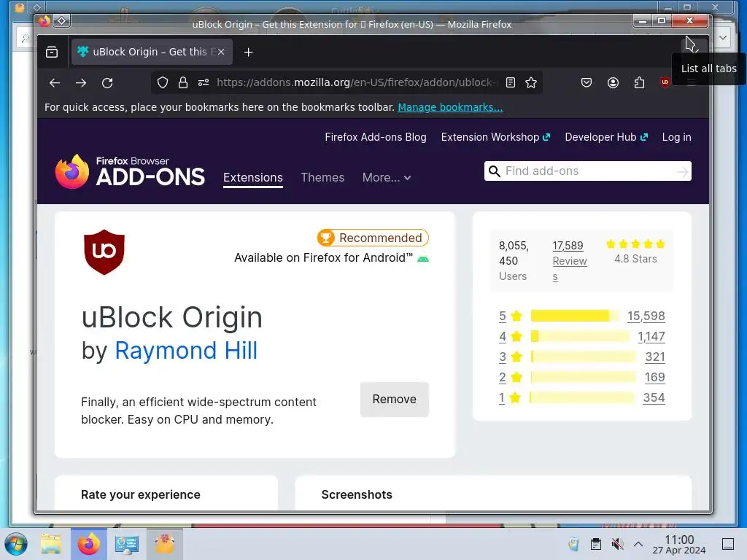Image resolution: width=747 pixels, height=560 pixels.
Task: Expand the background window dropdown chevron
Action: (x=723, y=38)
